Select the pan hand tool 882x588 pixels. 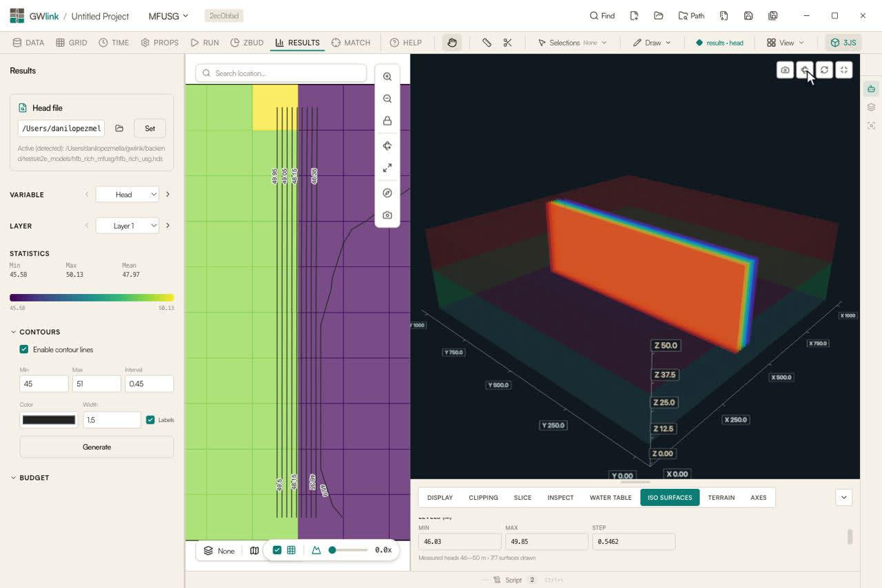point(452,43)
